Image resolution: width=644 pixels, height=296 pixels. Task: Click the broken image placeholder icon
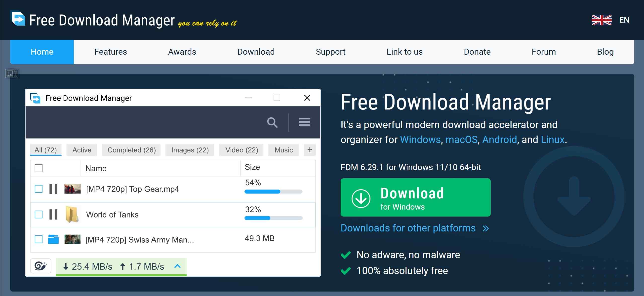[x=11, y=74]
